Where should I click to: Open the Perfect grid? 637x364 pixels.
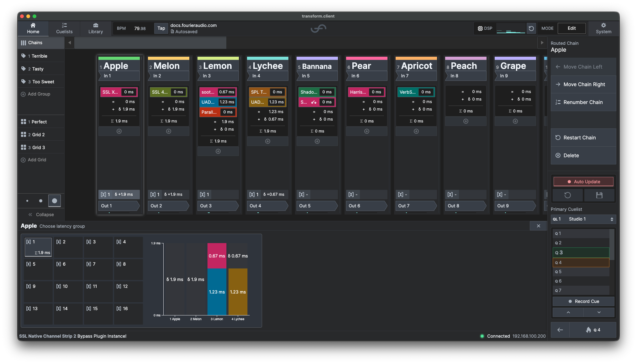pyautogui.click(x=41, y=122)
